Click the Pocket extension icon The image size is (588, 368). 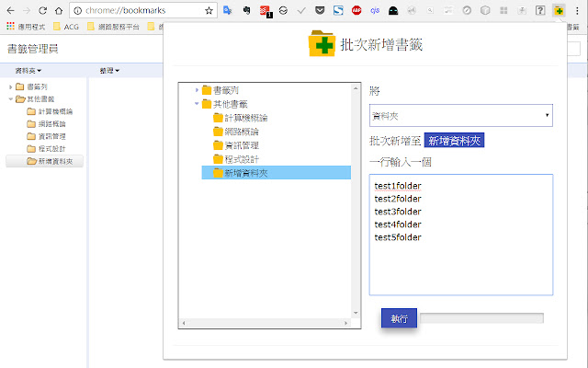[320, 10]
